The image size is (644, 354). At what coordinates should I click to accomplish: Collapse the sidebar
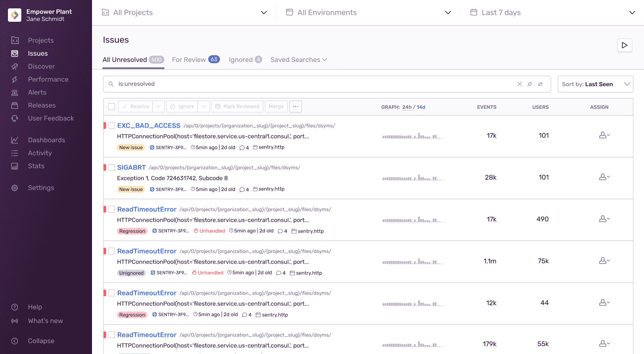click(41, 341)
